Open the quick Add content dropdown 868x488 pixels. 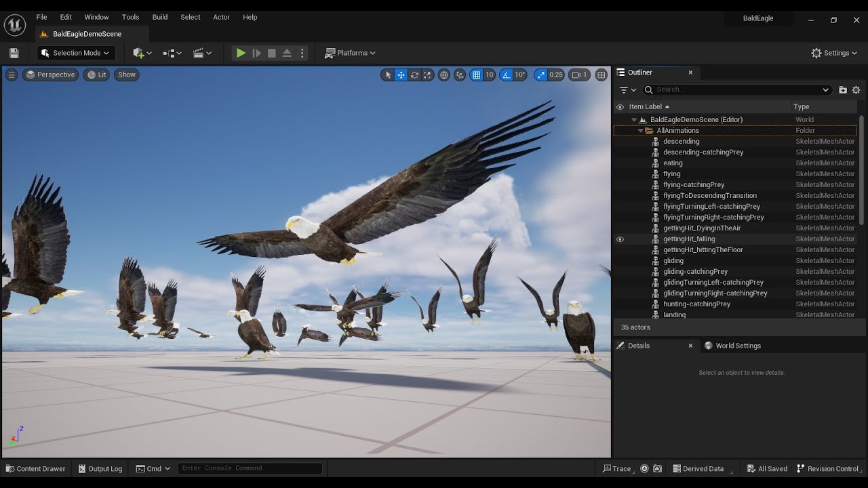(x=142, y=53)
